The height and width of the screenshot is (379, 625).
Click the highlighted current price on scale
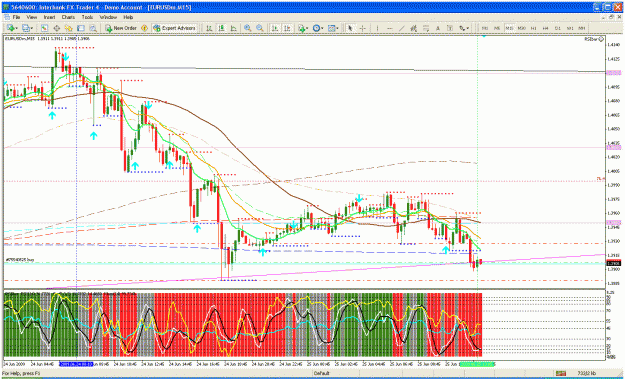[613, 263]
